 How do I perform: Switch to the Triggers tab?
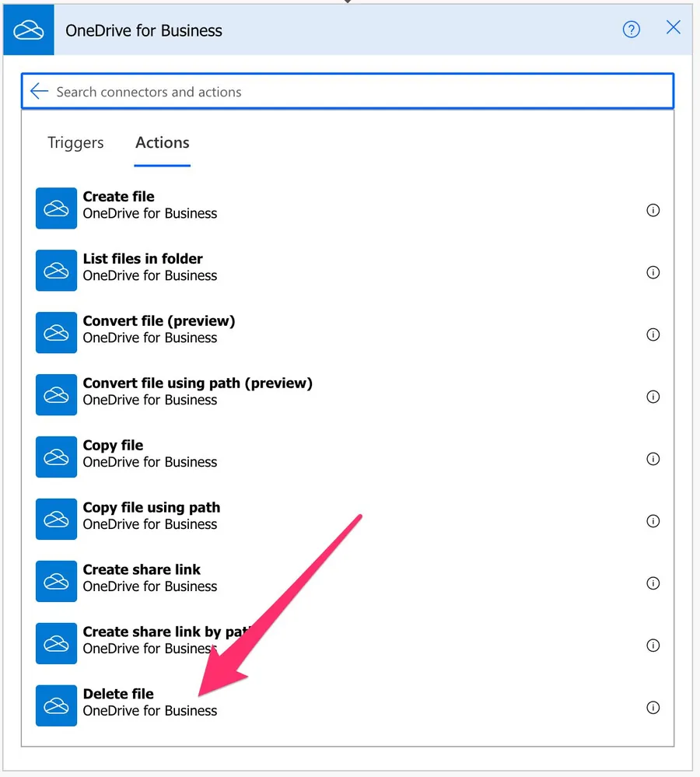[75, 142]
